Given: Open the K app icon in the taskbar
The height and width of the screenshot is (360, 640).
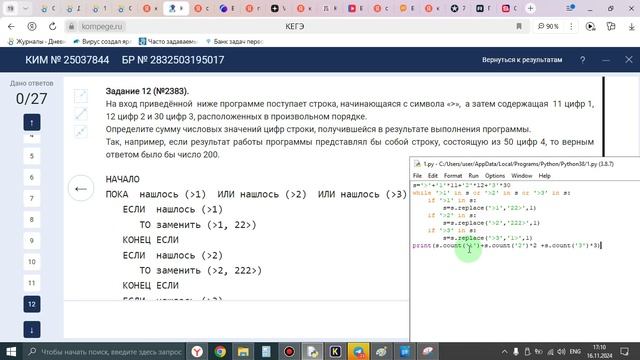Looking at the screenshot, I should 335,351.
